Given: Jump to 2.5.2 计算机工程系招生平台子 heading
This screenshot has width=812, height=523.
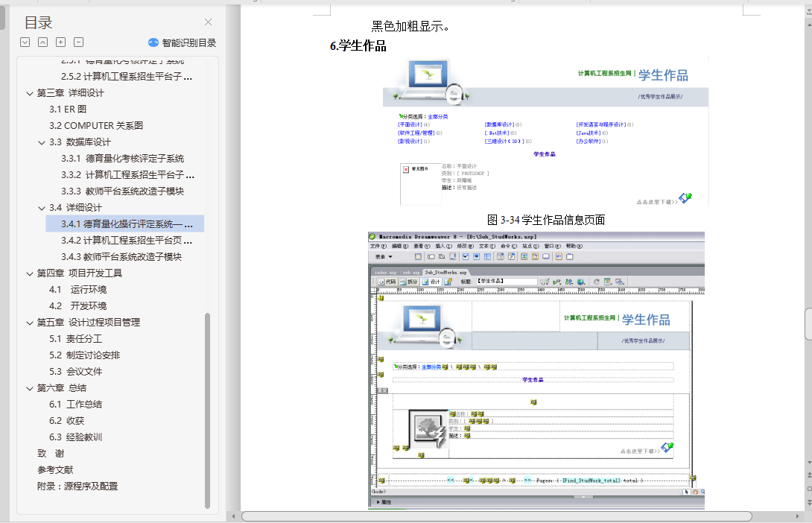Looking at the screenshot, I should coord(127,76).
